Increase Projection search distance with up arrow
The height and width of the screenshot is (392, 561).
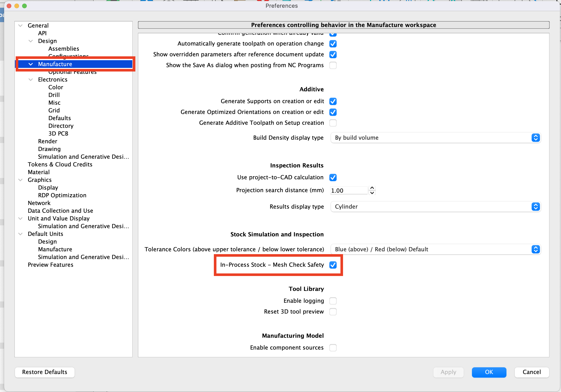click(x=372, y=188)
